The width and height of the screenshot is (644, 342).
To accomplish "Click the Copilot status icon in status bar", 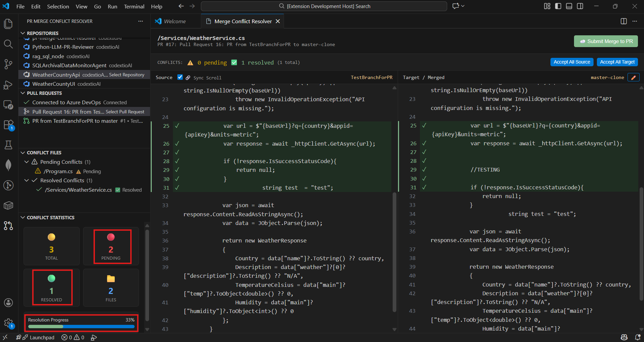I will click(624, 337).
